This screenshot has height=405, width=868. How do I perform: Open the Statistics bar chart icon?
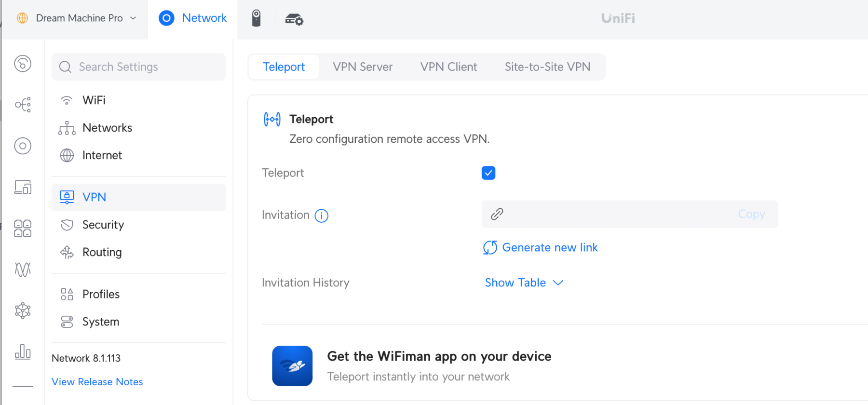coord(23,351)
